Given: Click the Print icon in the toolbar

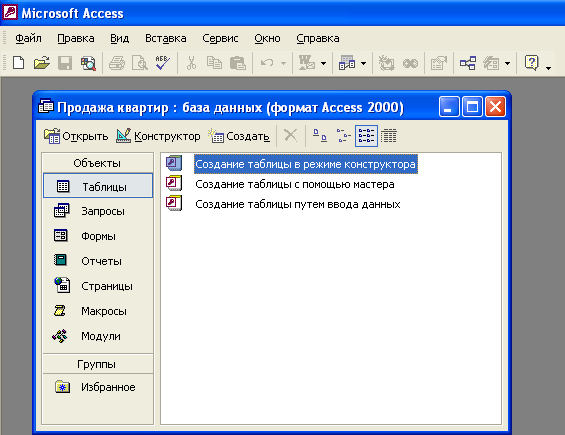Looking at the screenshot, I should coord(117,63).
